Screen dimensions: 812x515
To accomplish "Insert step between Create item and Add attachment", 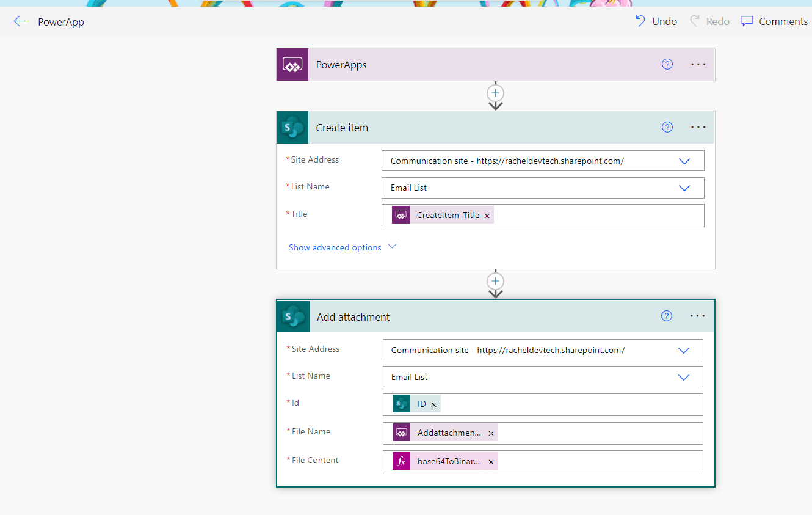I will 495,281.
